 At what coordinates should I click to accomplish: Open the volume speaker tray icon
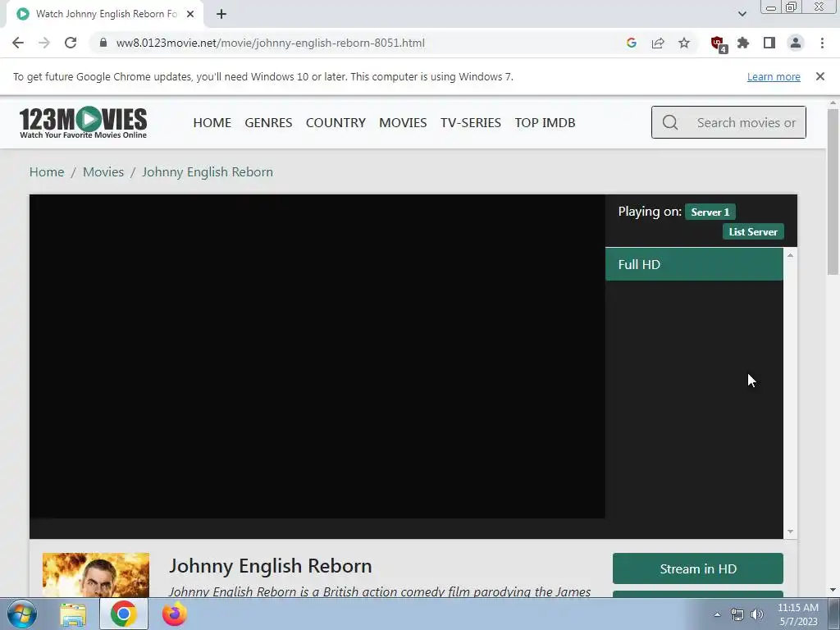click(757, 614)
